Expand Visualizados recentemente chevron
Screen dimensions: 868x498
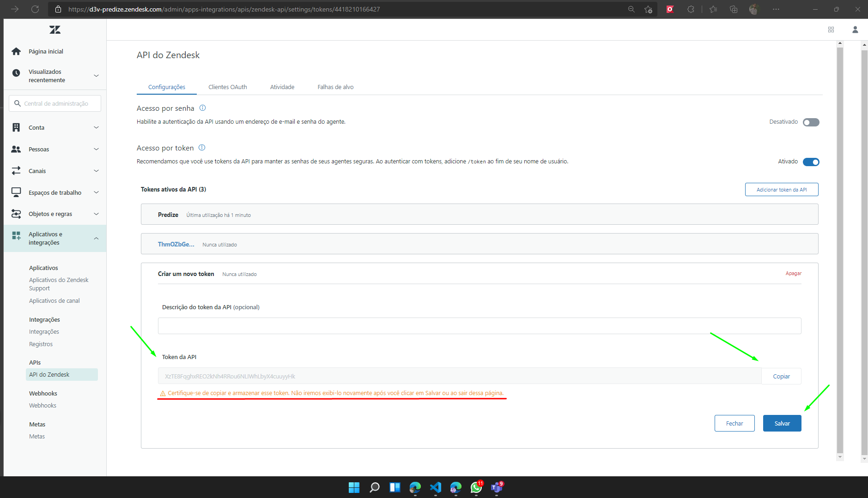coord(96,76)
